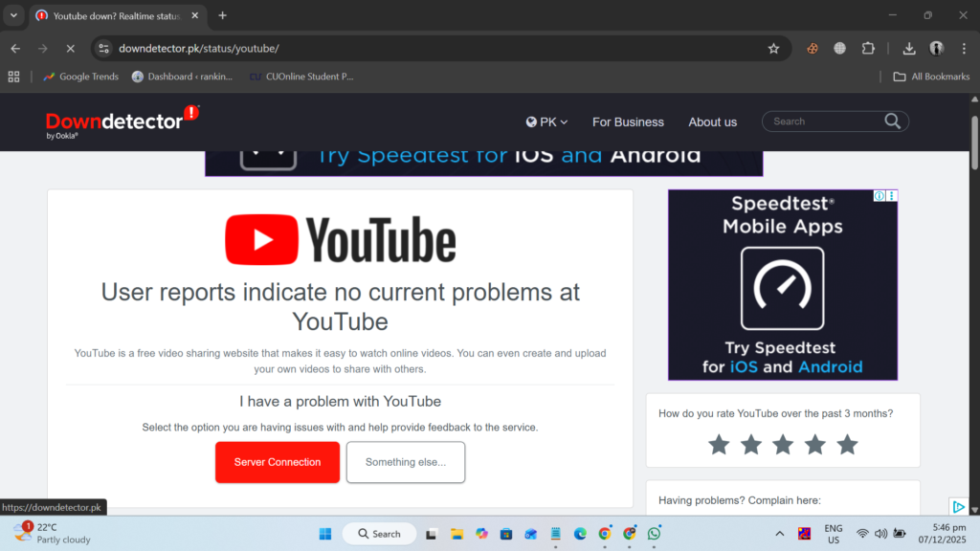The height and width of the screenshot is (551, 980).
Task: Bookmark the page using the star icon
Action: tap(773, 48)
